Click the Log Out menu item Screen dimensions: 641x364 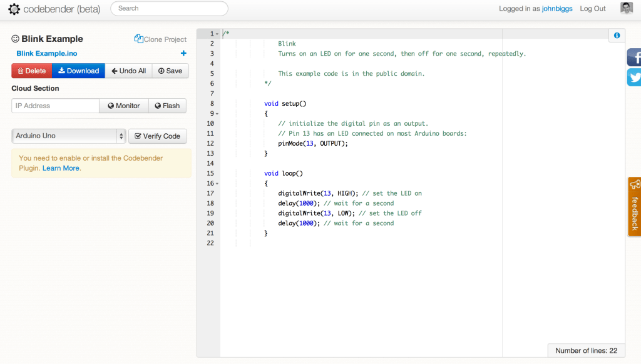click(x=592, y=9)
